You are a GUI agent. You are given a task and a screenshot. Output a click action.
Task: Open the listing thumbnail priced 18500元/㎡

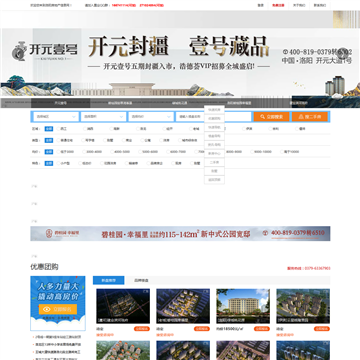[x=243, y=306]
